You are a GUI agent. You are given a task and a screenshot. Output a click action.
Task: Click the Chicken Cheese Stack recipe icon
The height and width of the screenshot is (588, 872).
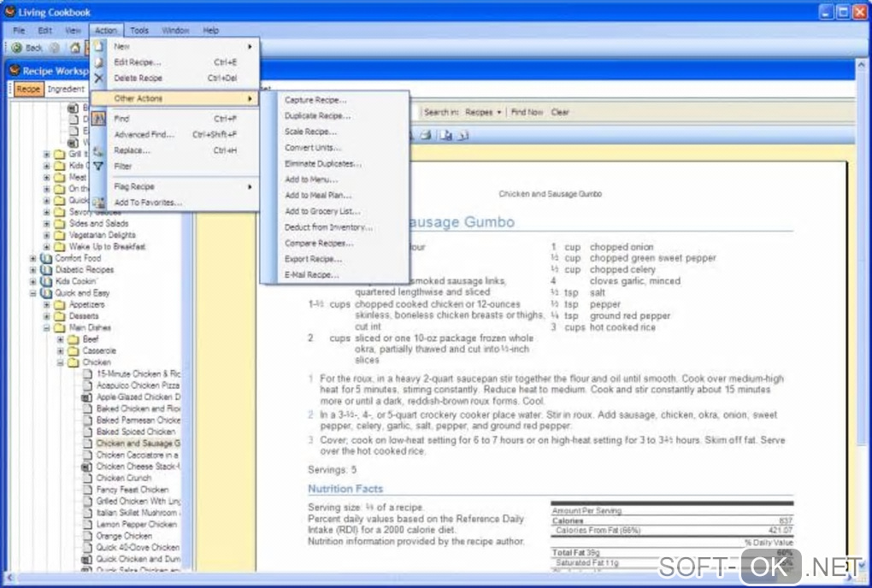coord(86,467)
